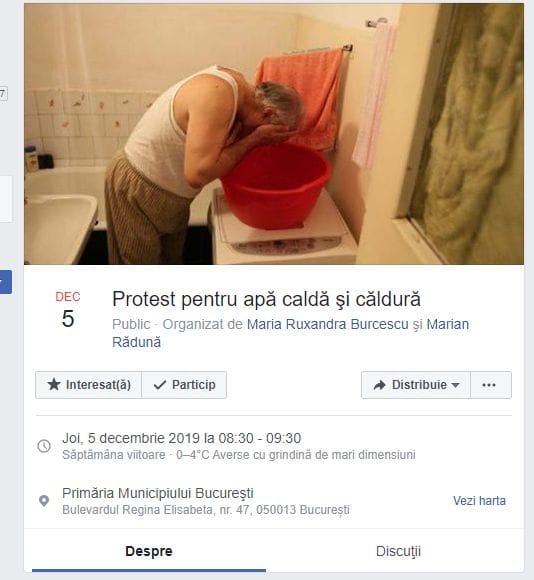Screen dimensions: 534x580
Task: Click the event cover photo
Action: click(274, 134)
